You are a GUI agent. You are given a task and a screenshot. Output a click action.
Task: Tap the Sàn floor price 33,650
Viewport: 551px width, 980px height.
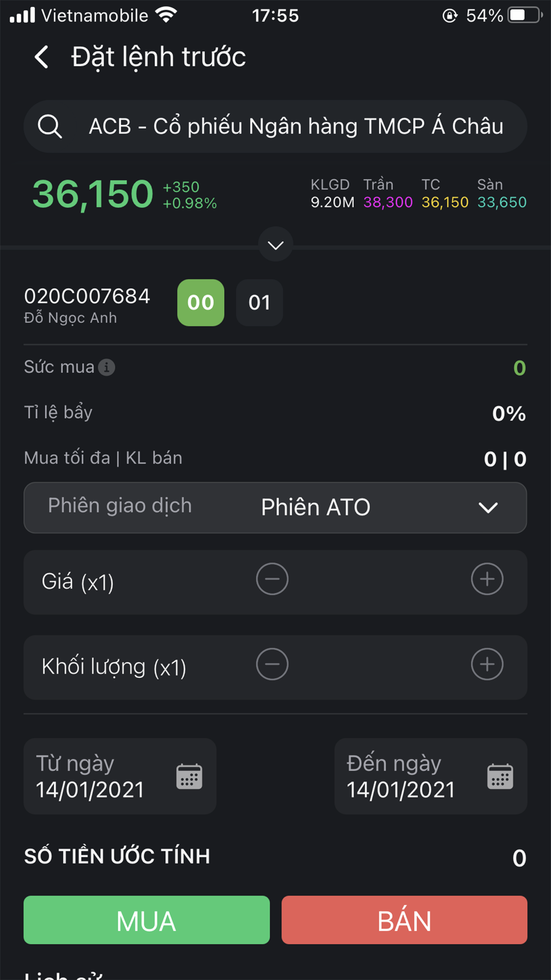tap(501, 202)
